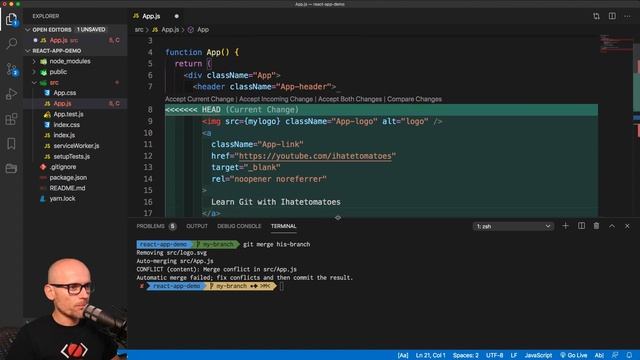Click the feedback icon in status bar
Image resolution: width=640 pixels, height=360 pixels.
[615, 355]
